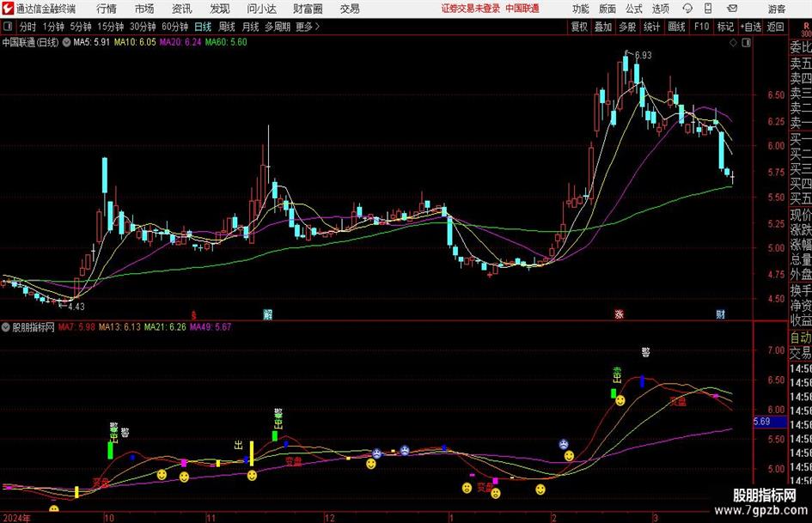Open the 行情 menu

click(x=107, y=9)
